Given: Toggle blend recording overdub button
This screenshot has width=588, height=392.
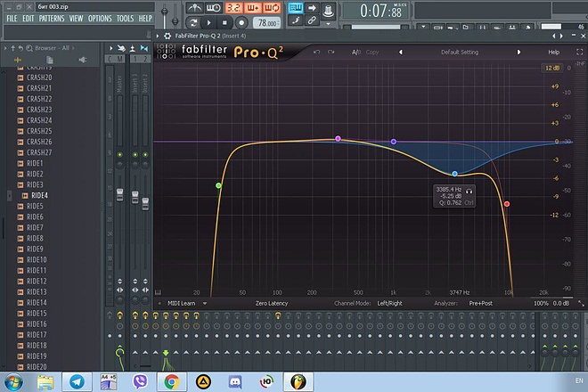Looking at the screenshot, I should point(252,8).
